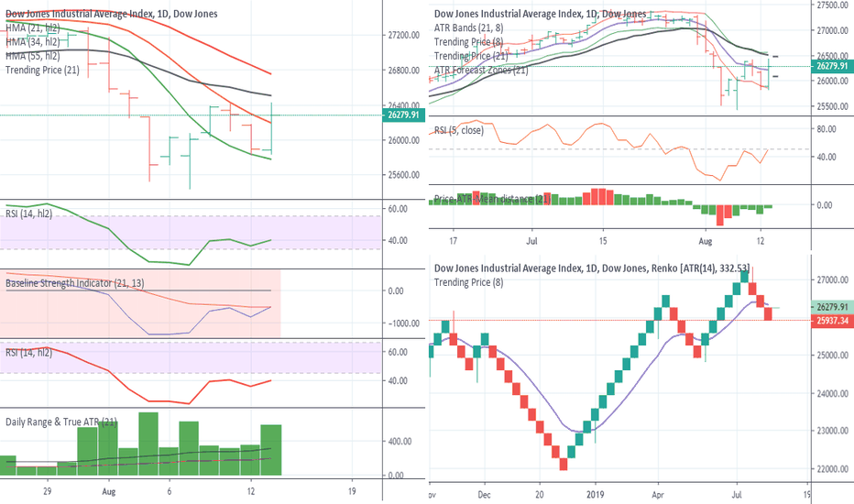
Task: Click the RSI (5, close) indicator label
Action: coord(458,130)
